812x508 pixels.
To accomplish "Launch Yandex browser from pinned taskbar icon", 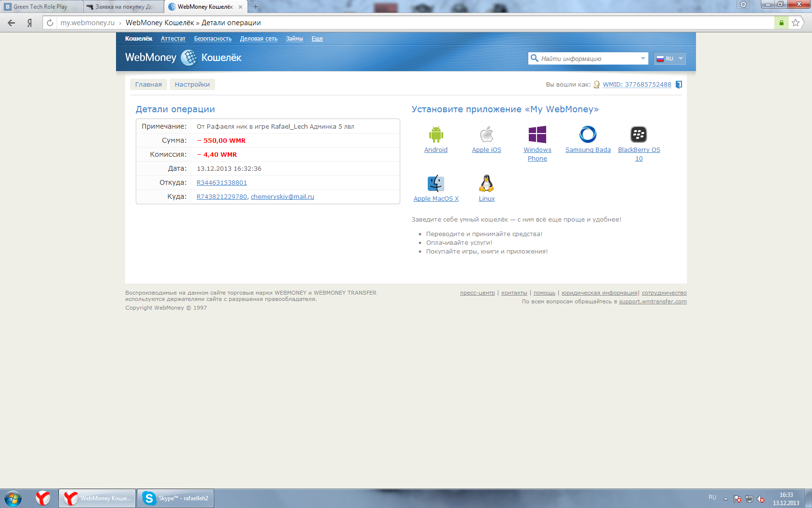I will click(43, 498).
